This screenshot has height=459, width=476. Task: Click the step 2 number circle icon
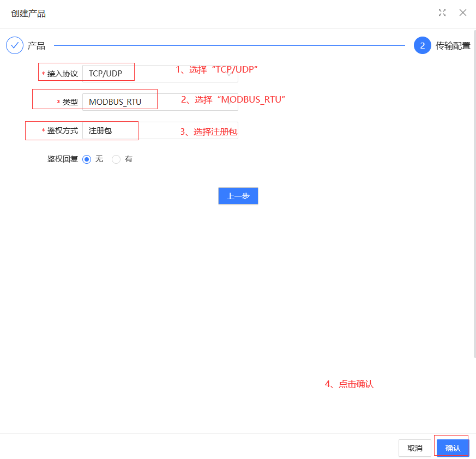(423, 45)
